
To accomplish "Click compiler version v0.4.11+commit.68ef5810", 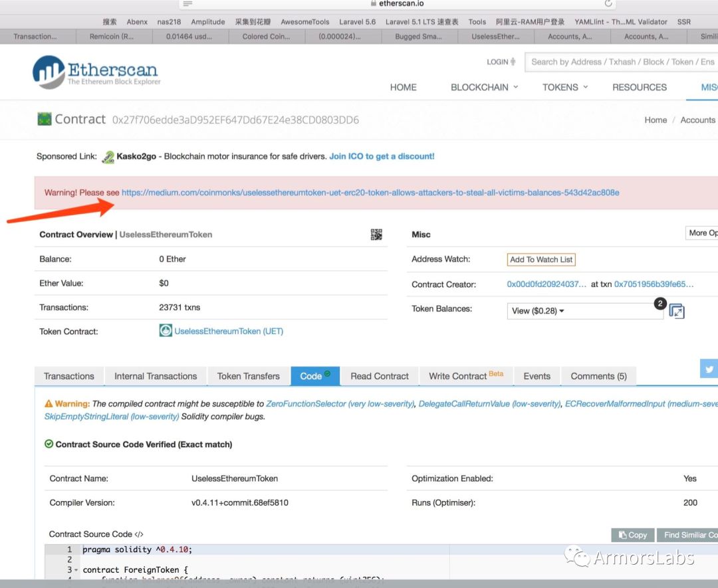I will (240, 502).
